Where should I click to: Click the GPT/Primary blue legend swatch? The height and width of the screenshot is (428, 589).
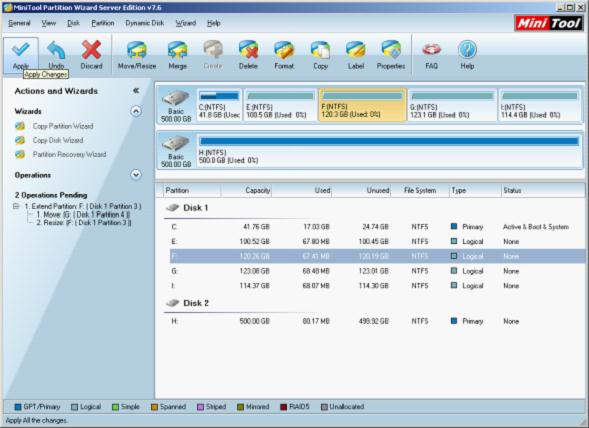pyautogui.click(x=18, y=407)
